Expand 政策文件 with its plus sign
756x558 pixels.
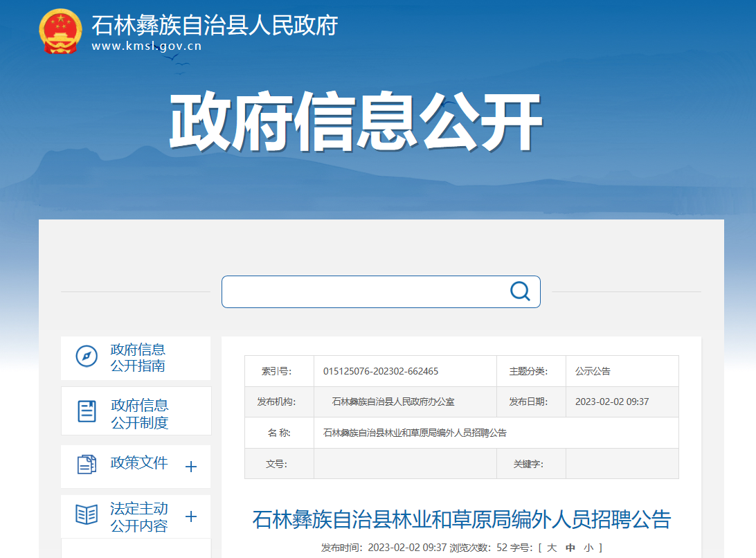point(191,467)
